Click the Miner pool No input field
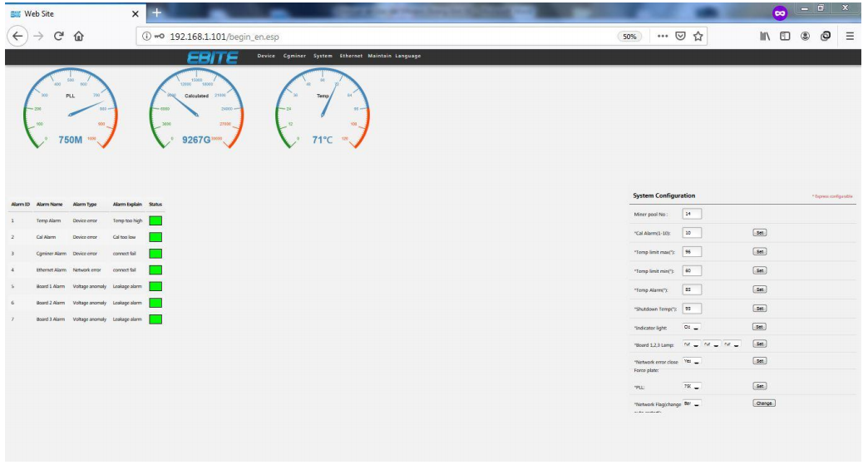Image resolution: width=868 pixels, height=465 pixels. click(692, 214)
